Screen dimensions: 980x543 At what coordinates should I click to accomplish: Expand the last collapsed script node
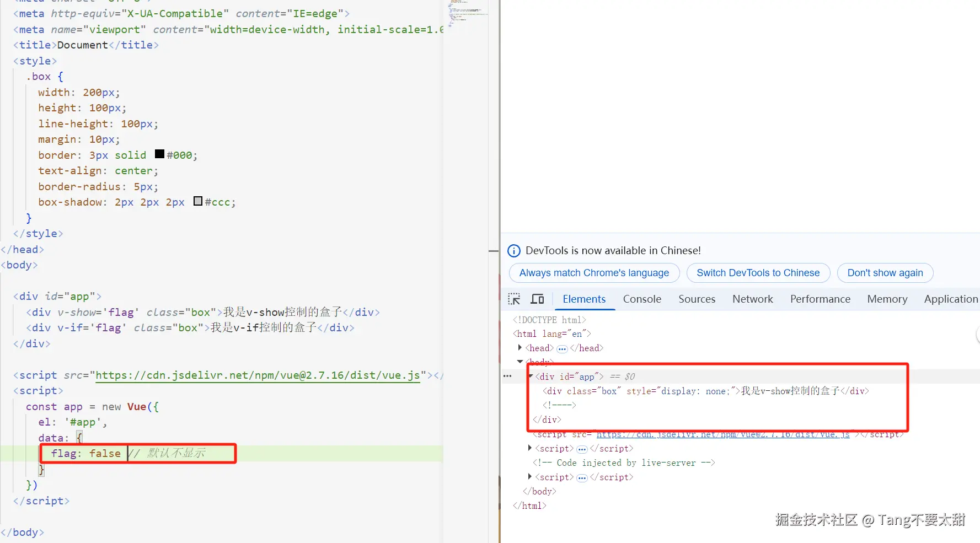(529, 477)
